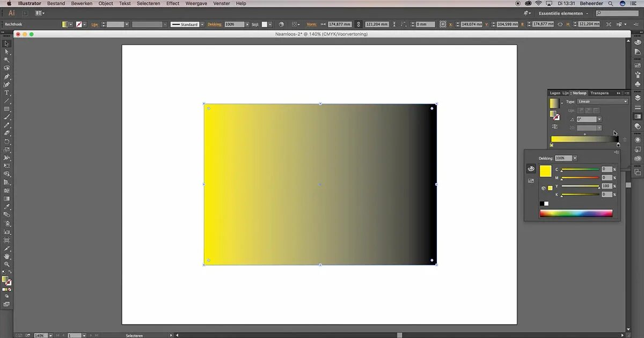Select the Direct Selection tool
Image resolution: width=644 pixels, height=338 pixels.
[x=7, y=52]
